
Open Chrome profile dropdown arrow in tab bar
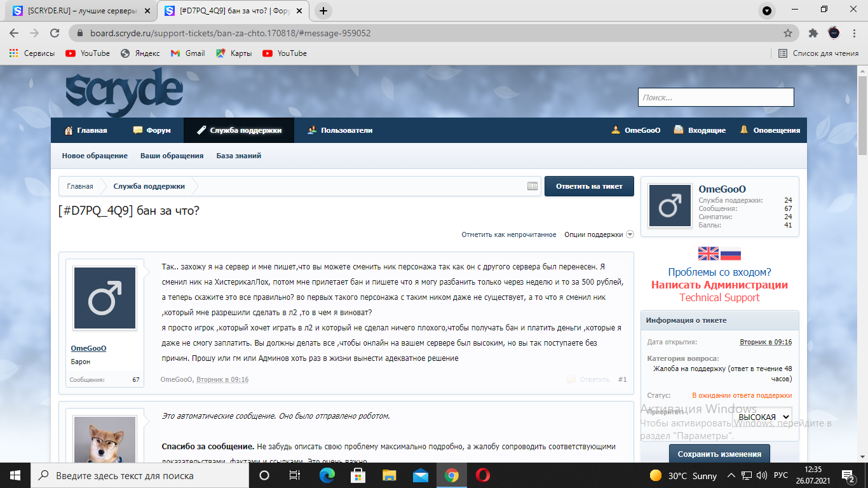click(767, 11)
